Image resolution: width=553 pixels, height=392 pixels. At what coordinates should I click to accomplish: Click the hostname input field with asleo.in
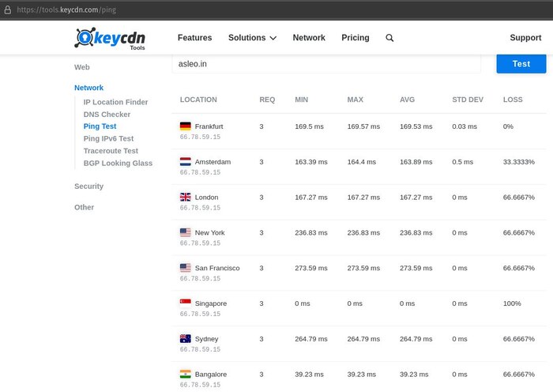click(x=325, y=64)
